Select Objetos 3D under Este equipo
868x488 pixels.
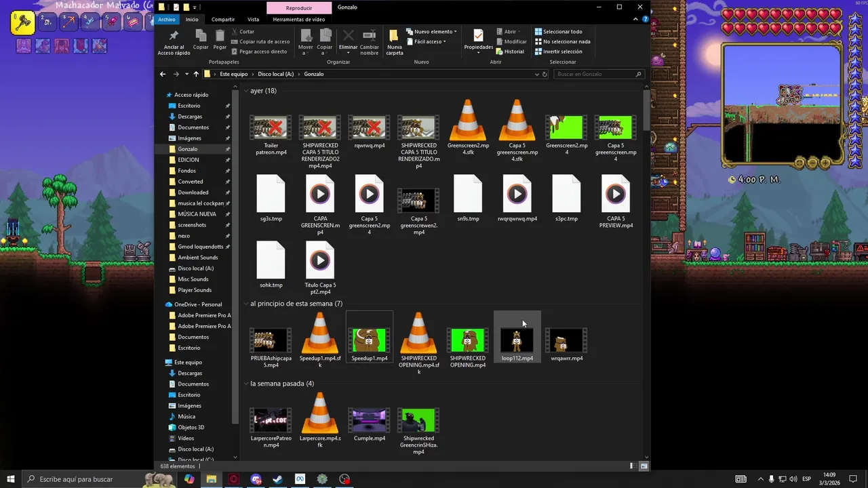(x=191, y=428)
